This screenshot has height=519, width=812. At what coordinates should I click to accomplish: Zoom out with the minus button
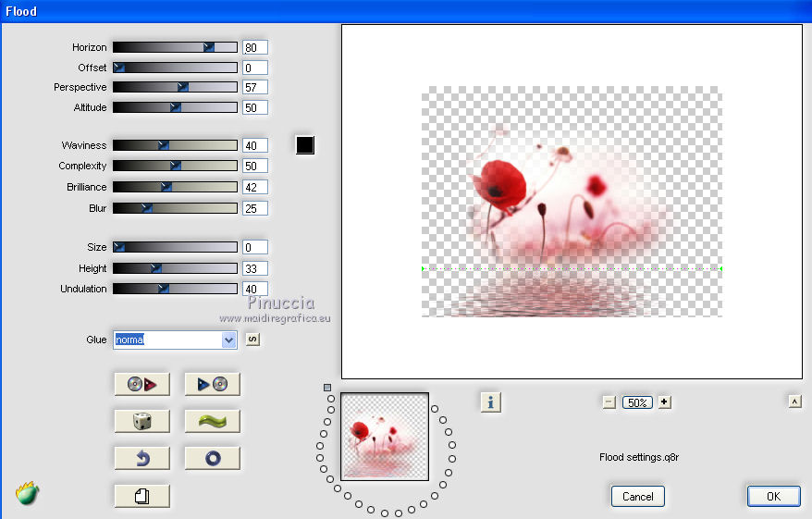click(609, 402)
